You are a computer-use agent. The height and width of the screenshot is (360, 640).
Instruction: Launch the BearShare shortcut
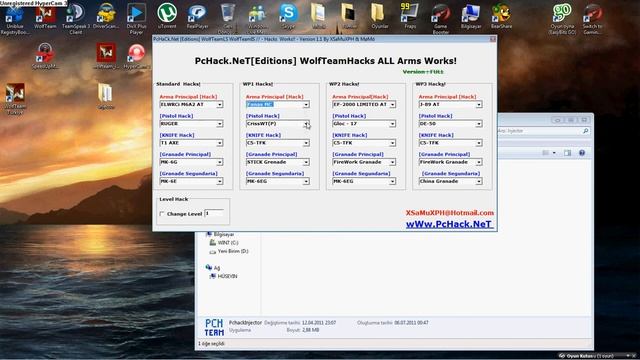[x=501, y=16]
